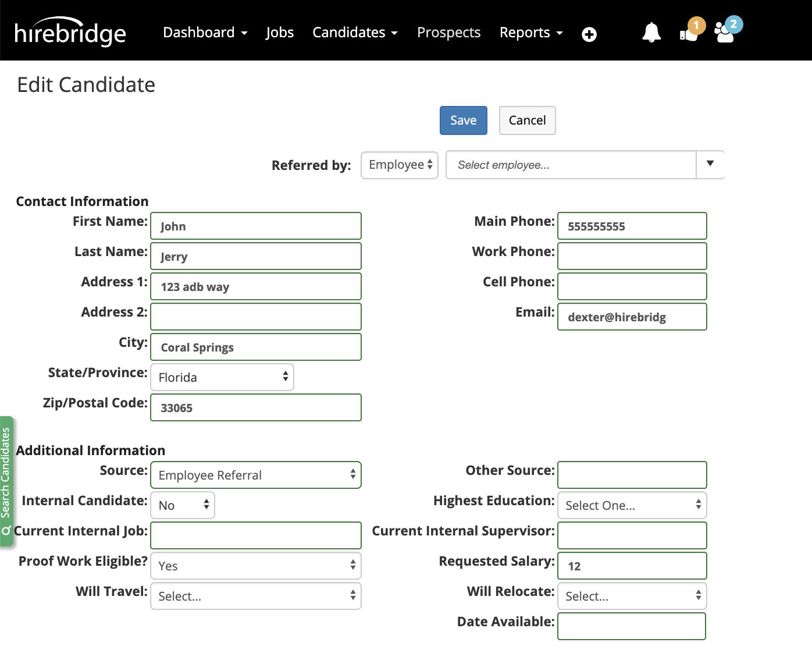Change the Internal Candidate setting from No

coord(182,505)
